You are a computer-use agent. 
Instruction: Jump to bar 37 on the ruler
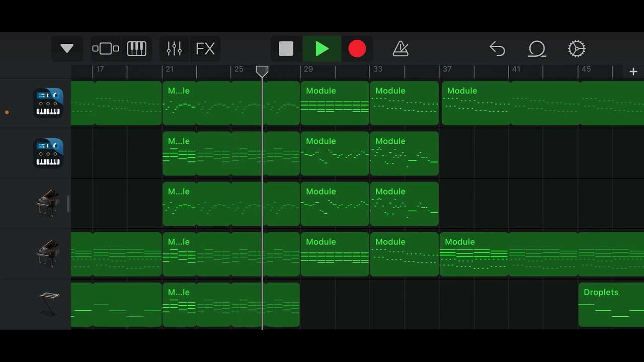[x=447, y=69]
